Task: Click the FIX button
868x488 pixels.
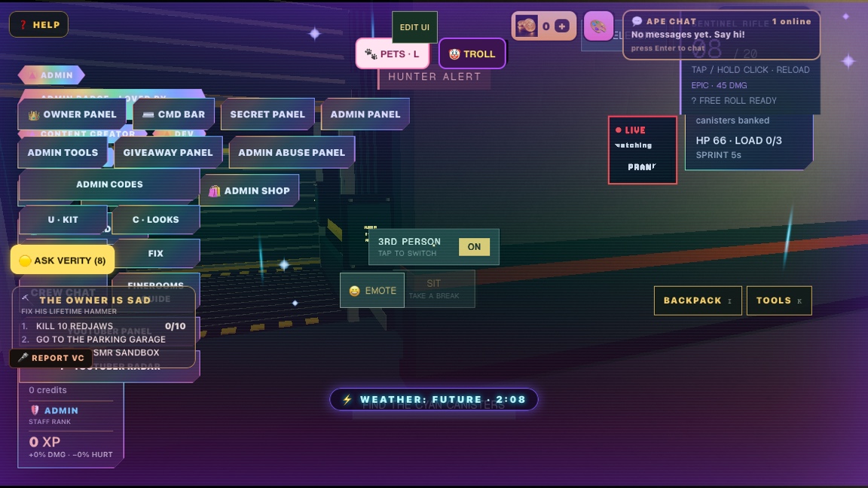Action: tap(155, 253)
